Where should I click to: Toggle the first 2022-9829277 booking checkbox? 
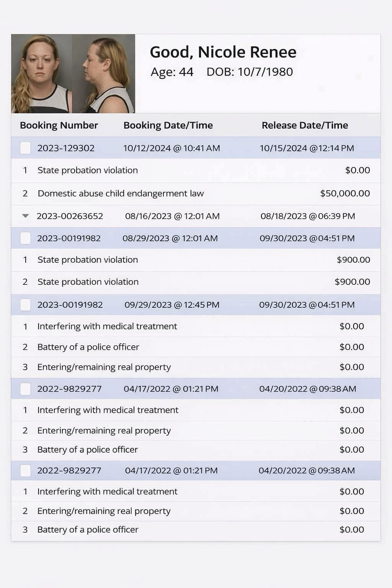pyautogui.click(x=25, y=389)
